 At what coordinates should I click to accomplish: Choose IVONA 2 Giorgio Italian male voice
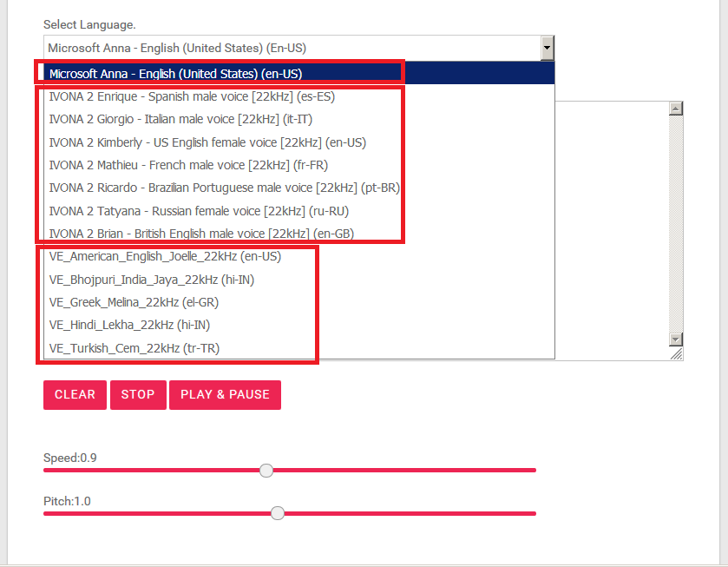[x=299, y=119]
